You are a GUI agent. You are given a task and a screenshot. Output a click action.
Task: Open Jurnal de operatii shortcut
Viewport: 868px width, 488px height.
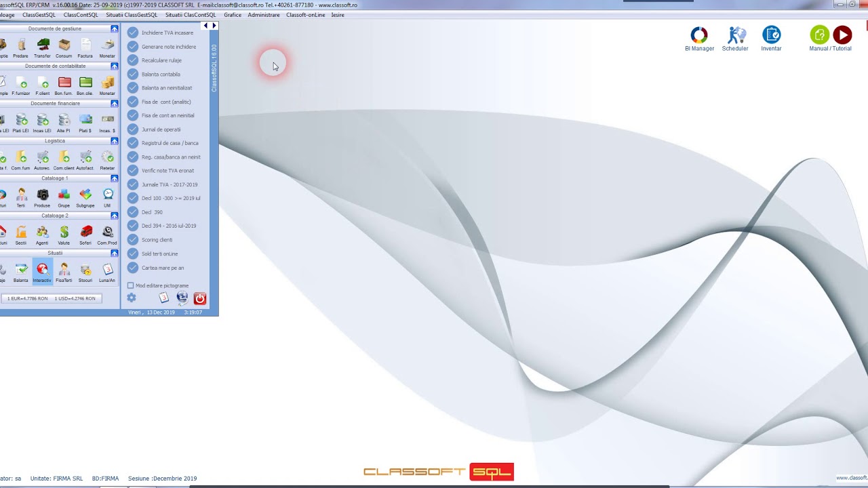pyautogui.click(x=155, y=129)
